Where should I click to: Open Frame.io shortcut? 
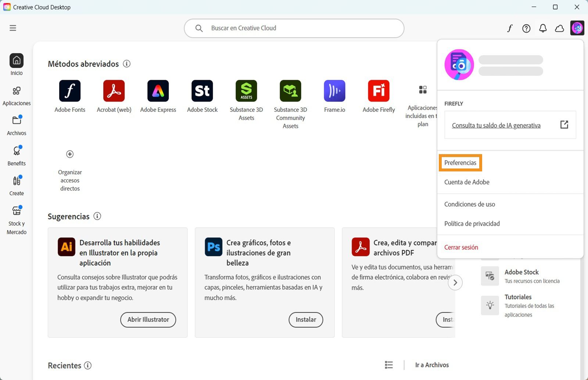point(334,96)
